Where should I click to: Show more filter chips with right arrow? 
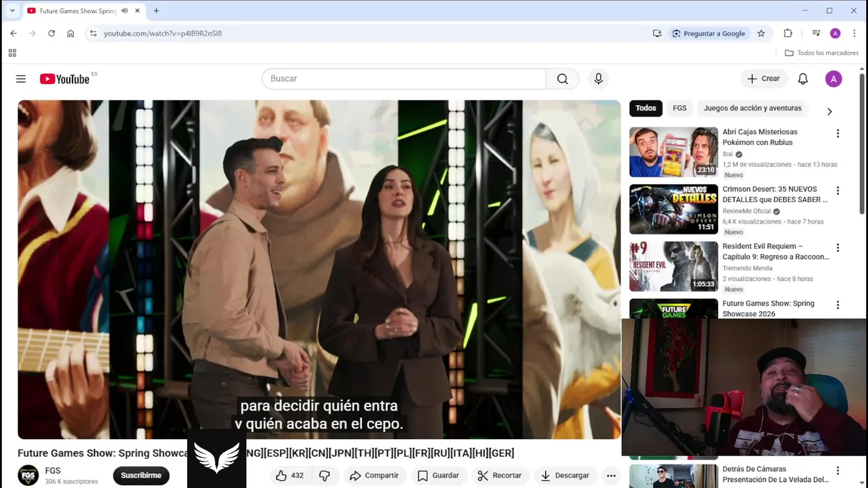(x=829, y=111)
